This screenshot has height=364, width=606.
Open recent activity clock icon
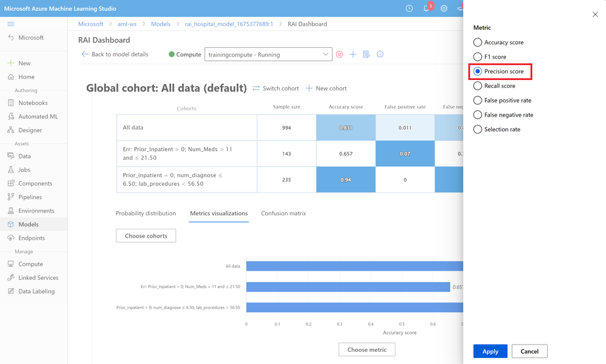coord(409,8)
